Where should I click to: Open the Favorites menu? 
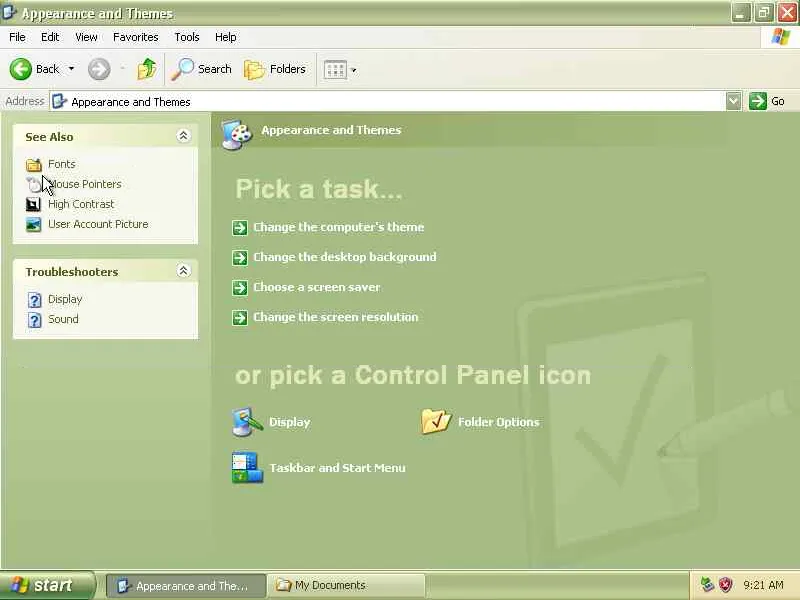[136, 37]
